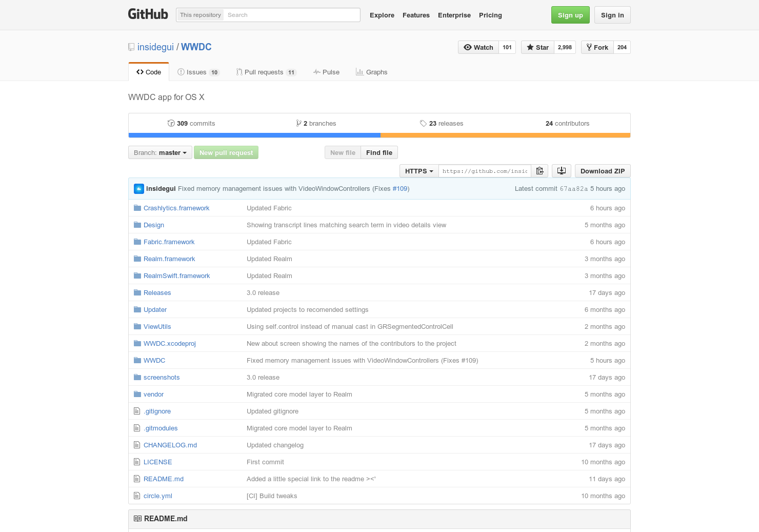Open the #109 issue link
The width and height of the screenshot is (759, 532).
click(400, 189)
